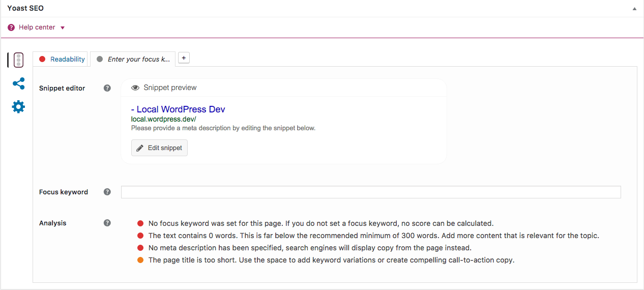Click orange bullet for page title warning

pyautogui.click(x=140, y=260)
